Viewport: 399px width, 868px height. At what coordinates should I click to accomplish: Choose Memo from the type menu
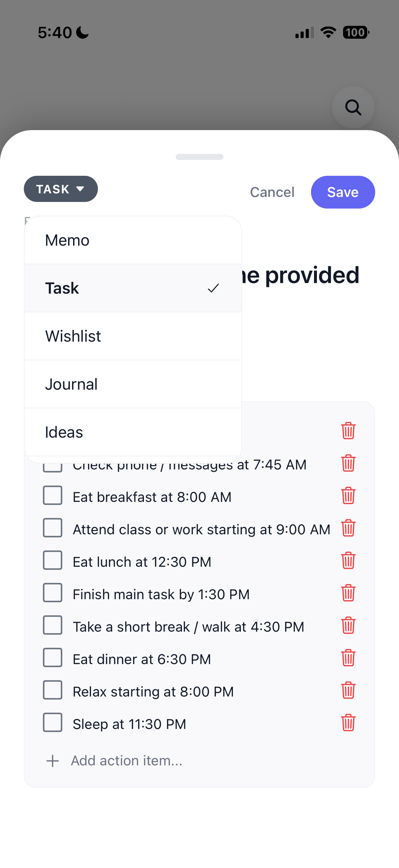pos(133,240)
